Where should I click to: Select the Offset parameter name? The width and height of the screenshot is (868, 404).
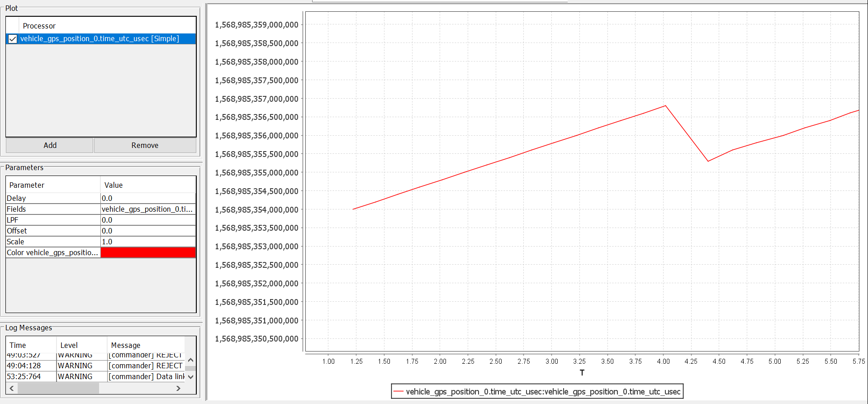click(x=53, y=231)
